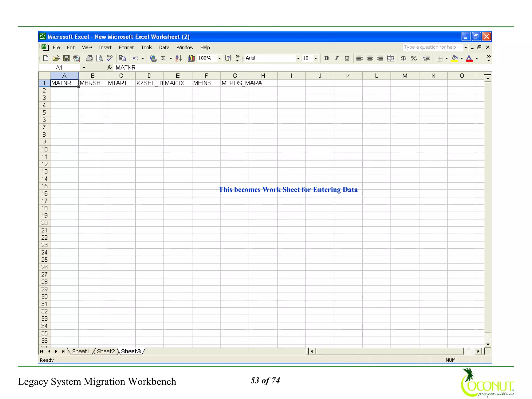This screenshot has height=399, width=532.
Task: Open the 100% zoom dropdown
Action: pos(220,58)
